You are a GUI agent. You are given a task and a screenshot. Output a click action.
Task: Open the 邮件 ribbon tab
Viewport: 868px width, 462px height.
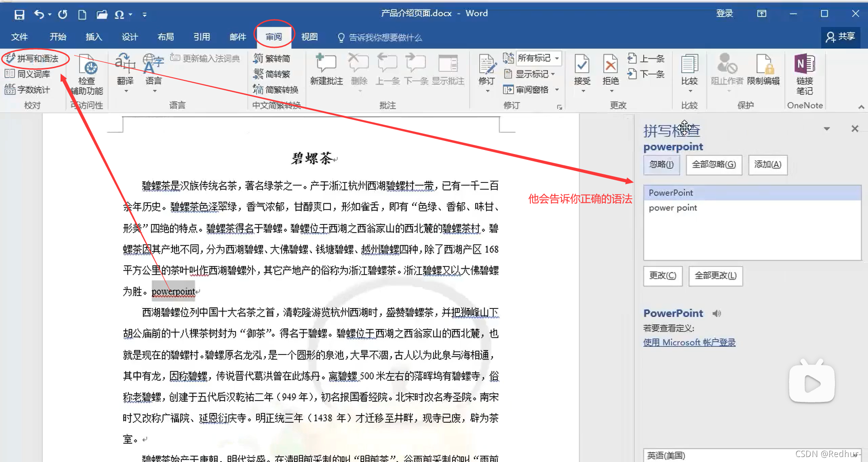[x=237, y=37]
